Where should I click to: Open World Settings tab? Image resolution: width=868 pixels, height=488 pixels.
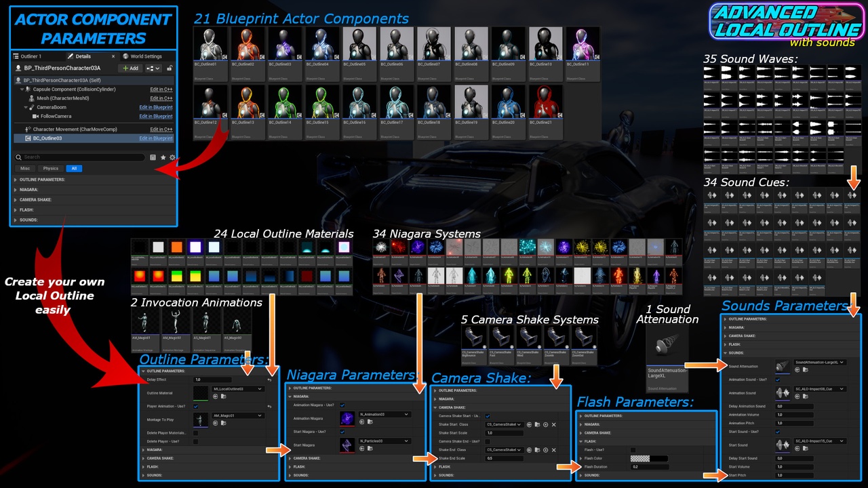pyautogui.click(x=142, y=56)
